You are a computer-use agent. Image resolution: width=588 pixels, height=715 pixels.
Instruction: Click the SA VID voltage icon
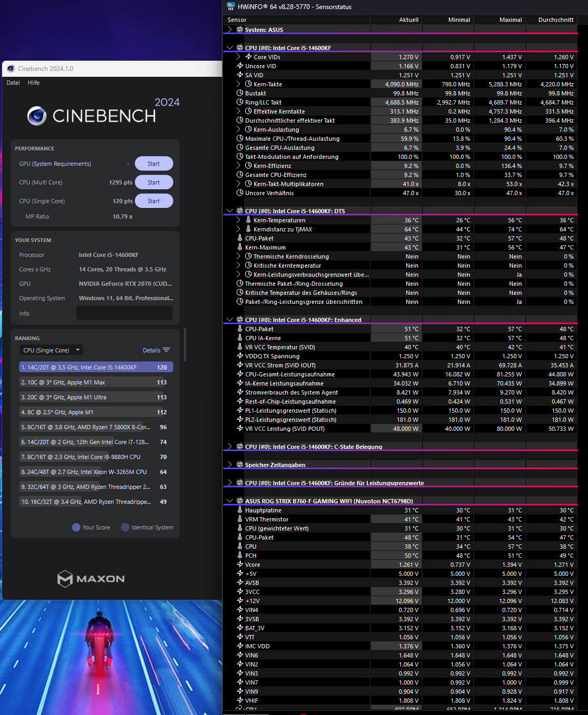240,75
